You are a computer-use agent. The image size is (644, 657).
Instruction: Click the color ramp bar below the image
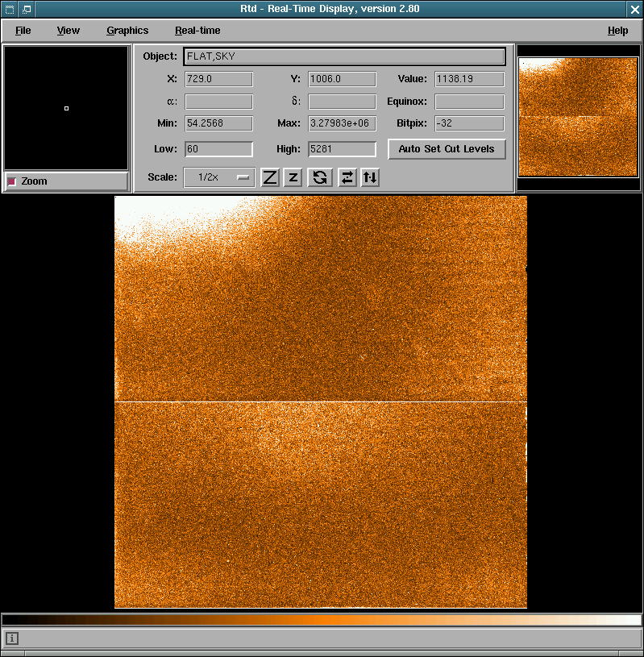point(322,620)
